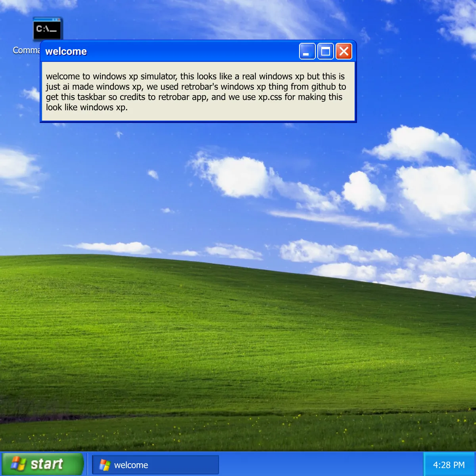Select the welcome taskbar button
This screenshot has height=476, width=476.
point(155,464)
